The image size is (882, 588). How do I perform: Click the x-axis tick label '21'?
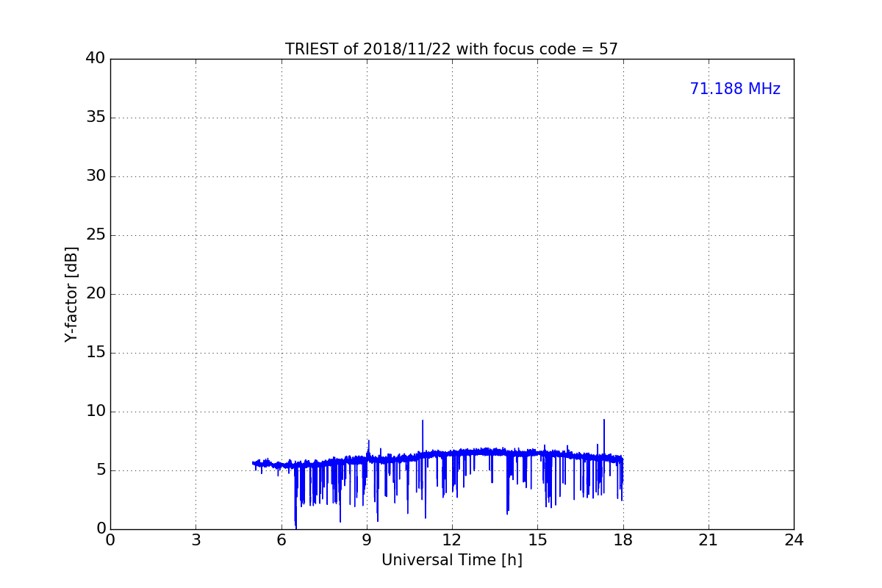pyautogui.click(x=709, y=540)
